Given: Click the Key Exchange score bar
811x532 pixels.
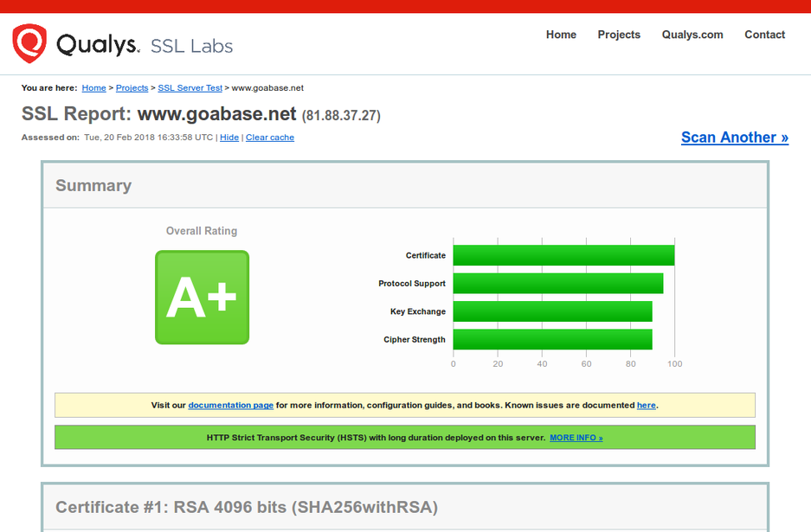Looking at the screenshot, I should [553, 311].
